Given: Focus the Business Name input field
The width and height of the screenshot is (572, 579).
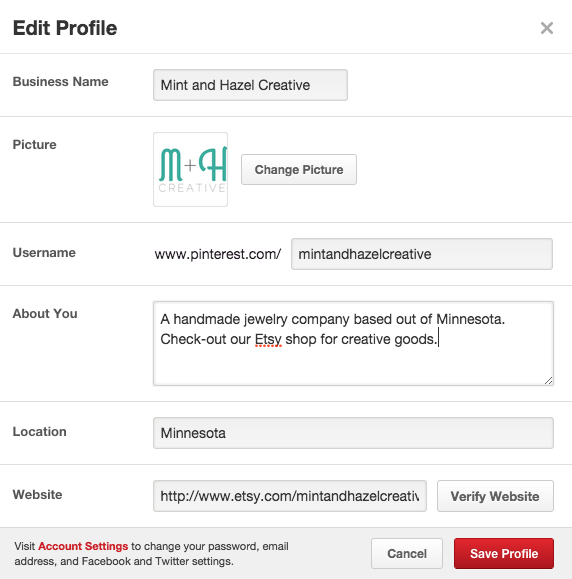Looking at the screenshot, I should (250, 85).
